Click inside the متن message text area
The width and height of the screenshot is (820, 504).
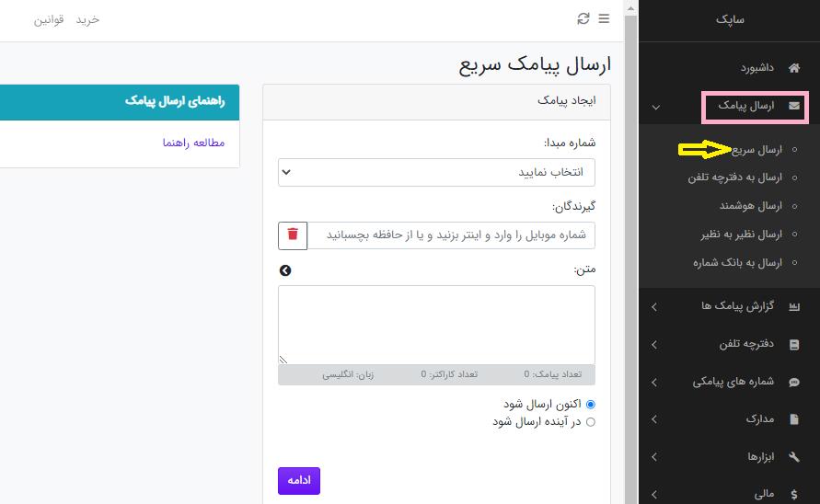tap(436, 325)
